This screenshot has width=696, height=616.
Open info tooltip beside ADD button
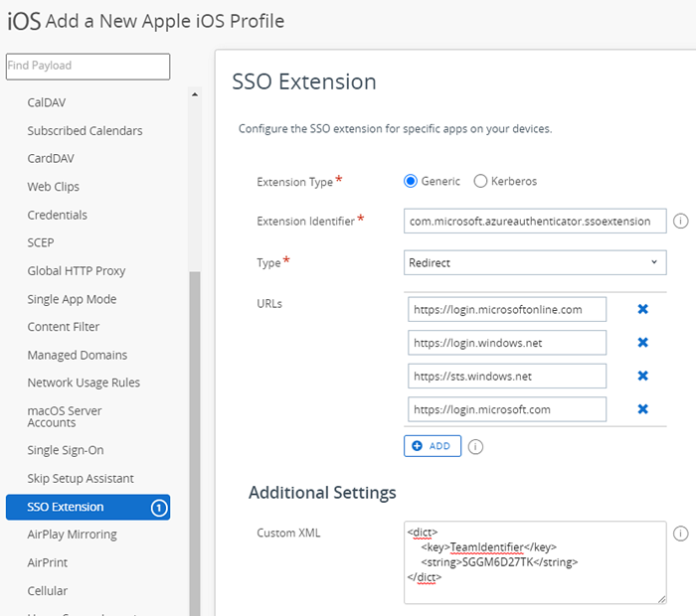pos(475,446)
